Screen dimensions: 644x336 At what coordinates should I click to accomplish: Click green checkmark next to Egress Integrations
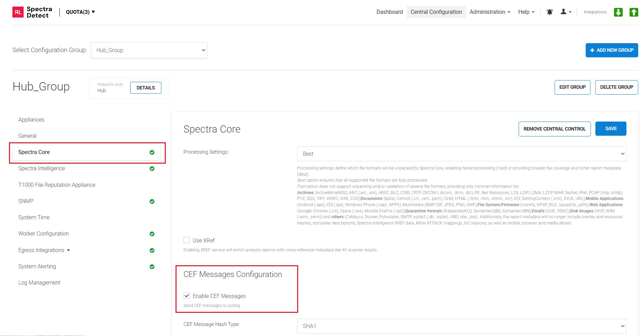pos(152,250)
